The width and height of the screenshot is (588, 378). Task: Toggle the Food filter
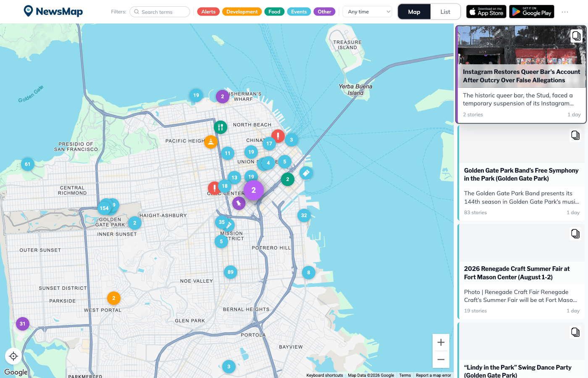click(x=274, y=12)
